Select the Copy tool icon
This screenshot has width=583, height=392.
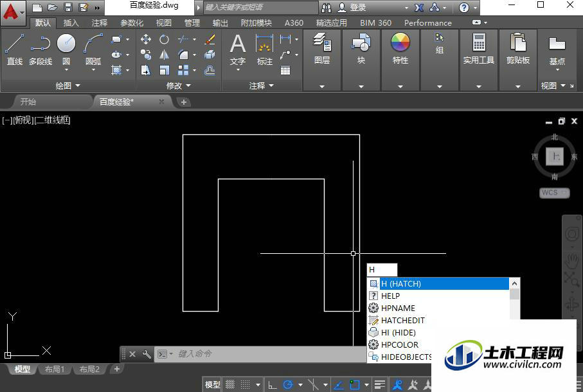tap(146, 55)
